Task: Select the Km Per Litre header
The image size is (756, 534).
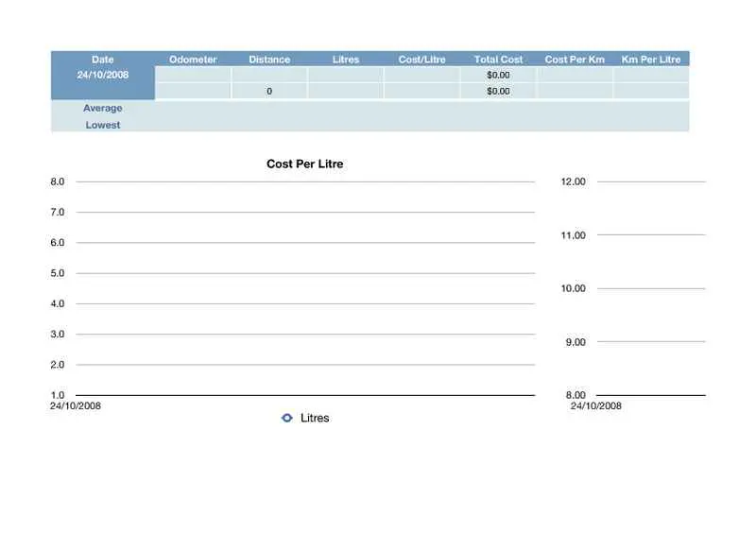Action: click(x=651, y=60)
